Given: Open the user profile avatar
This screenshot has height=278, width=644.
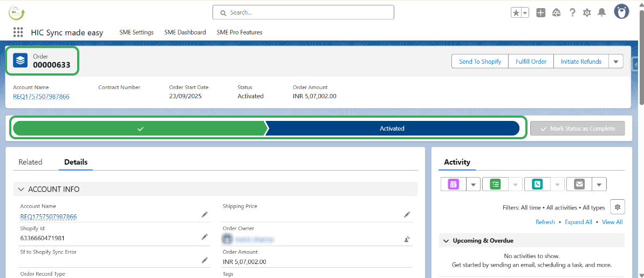Looking at the screenshot, I should [x=621, y=12].
